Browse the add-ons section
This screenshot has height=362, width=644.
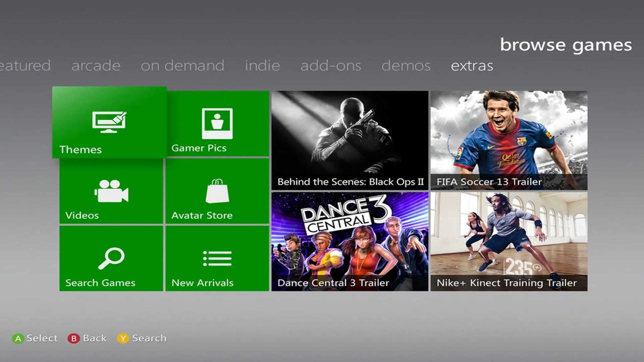[x=330, y=66]
